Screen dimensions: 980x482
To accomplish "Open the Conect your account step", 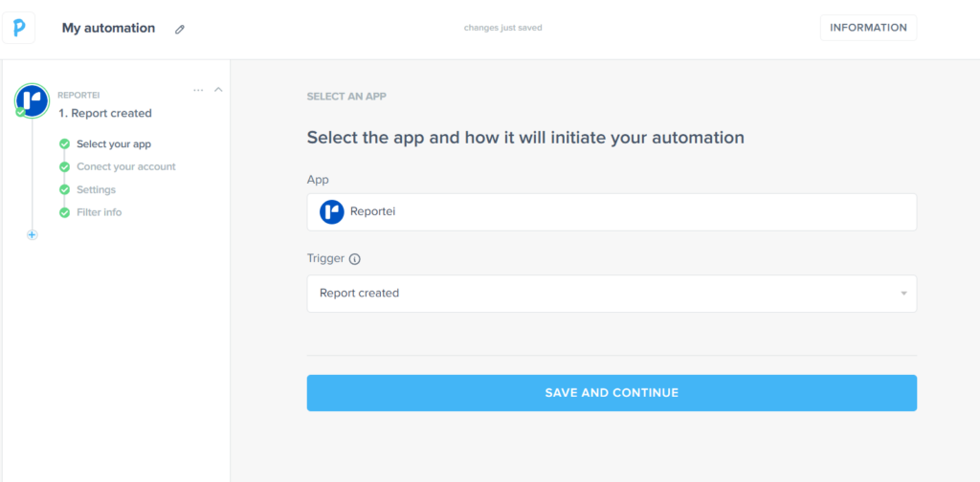I will [x=125, y=166].
